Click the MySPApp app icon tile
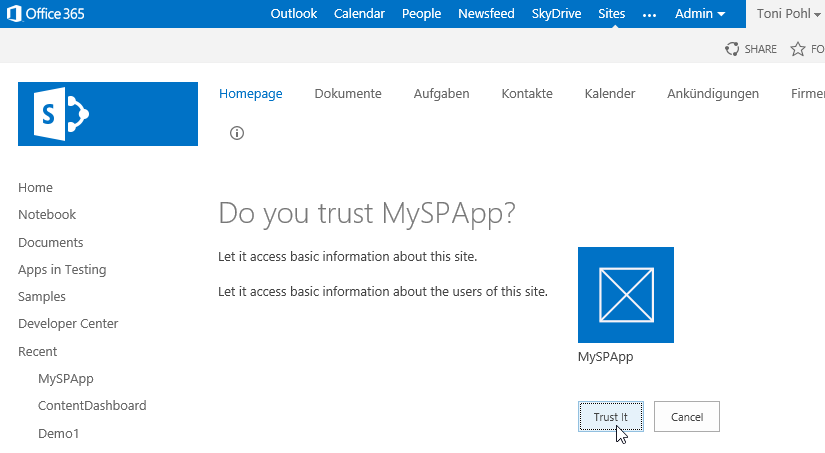The width and height of the screenshot is (825, 453). 626,295
